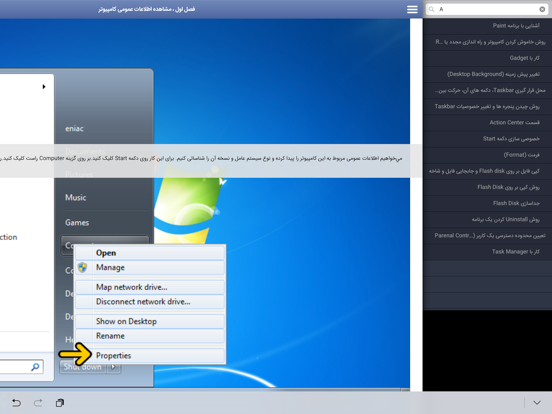This screenshot has height=414, width=552.
Task: Click into the lesson search field containing "A"
Action: [x=487, y=9]
